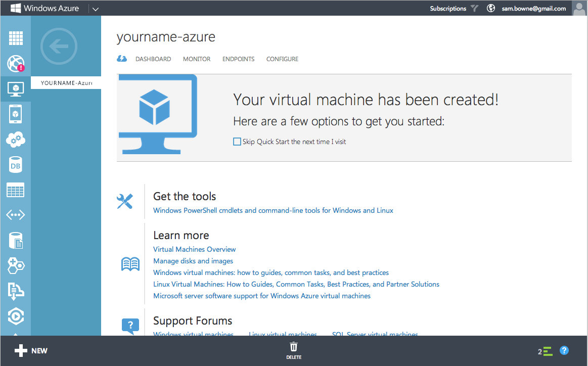Open Cloud Services gear-cloud icon
The image size is (588, 366).
tap(16, 140)
